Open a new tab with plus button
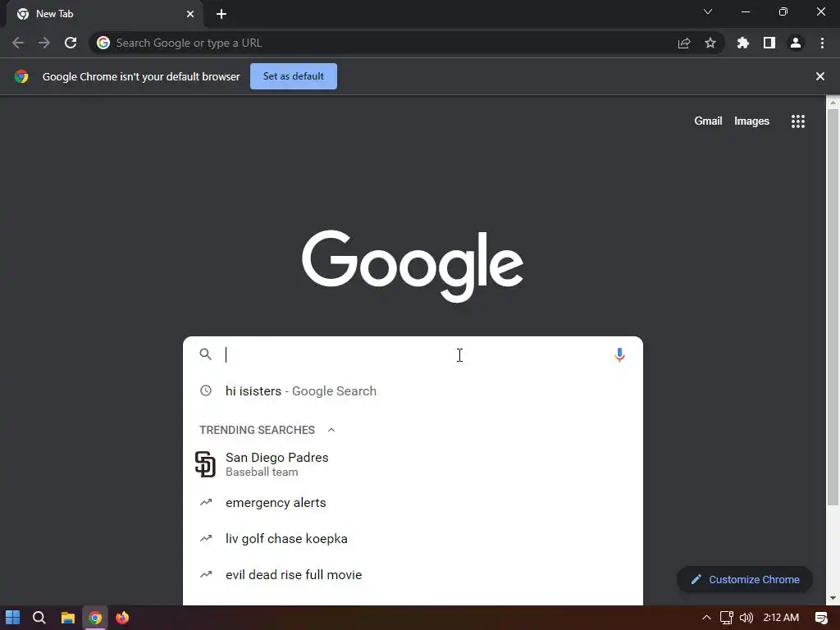This screenshot has height=630, width=840. click(x=221, y=14)
